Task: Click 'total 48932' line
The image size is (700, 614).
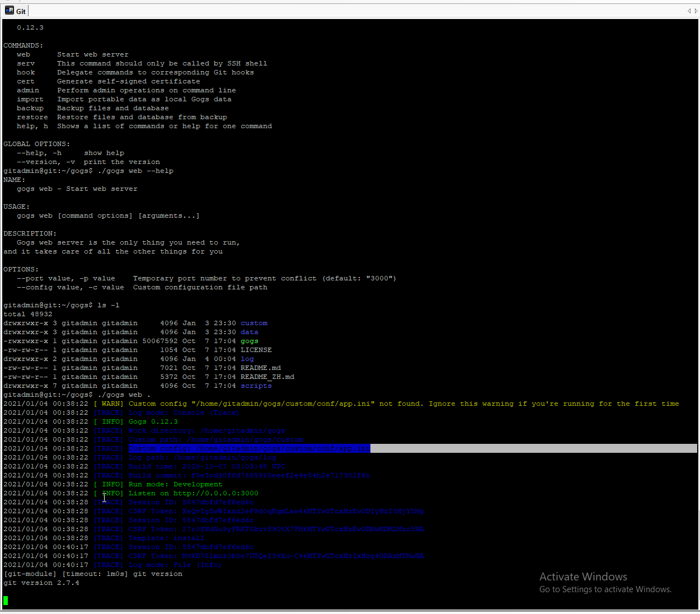Action: (28, 314)
